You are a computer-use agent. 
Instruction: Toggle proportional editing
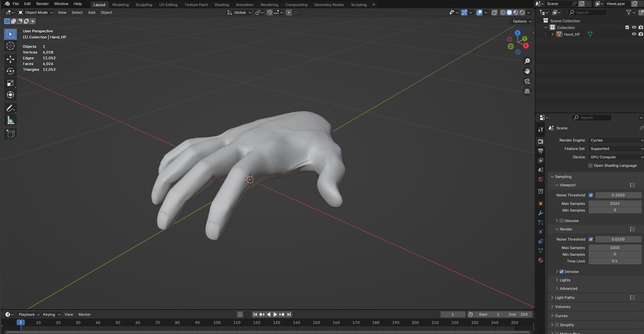click(x=289, y=12)
